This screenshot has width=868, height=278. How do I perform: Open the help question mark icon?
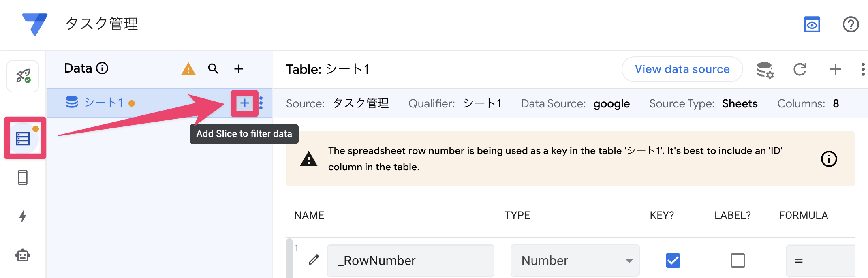(x=851, y=25)
